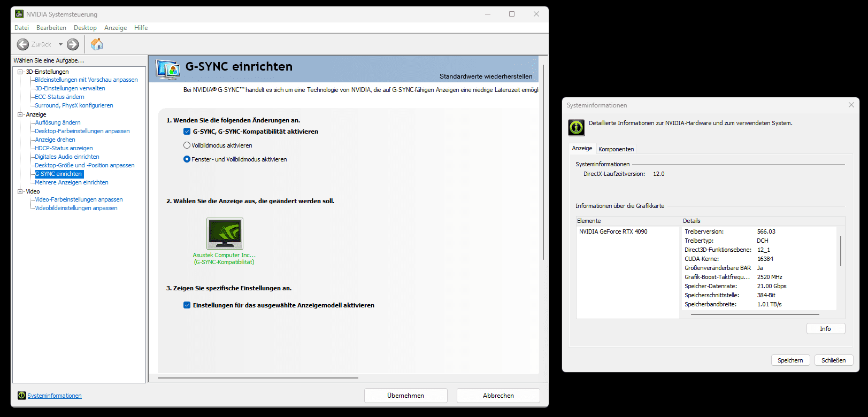Click Standardwerte wiederherstellen link

click(x=486, y=76)
